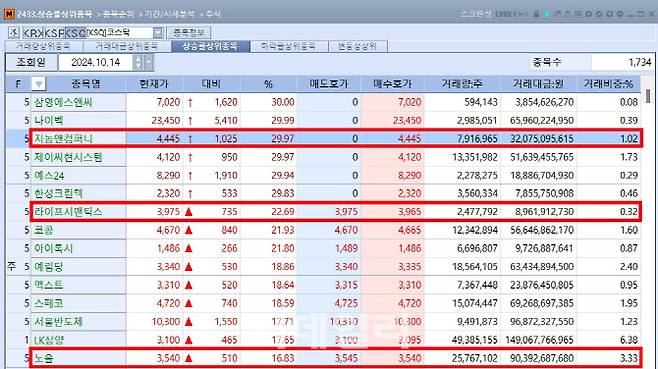Click trade value 18,886,704,930 of 예스24
This screenshot has width=658, height=369.
pos(542,175)
